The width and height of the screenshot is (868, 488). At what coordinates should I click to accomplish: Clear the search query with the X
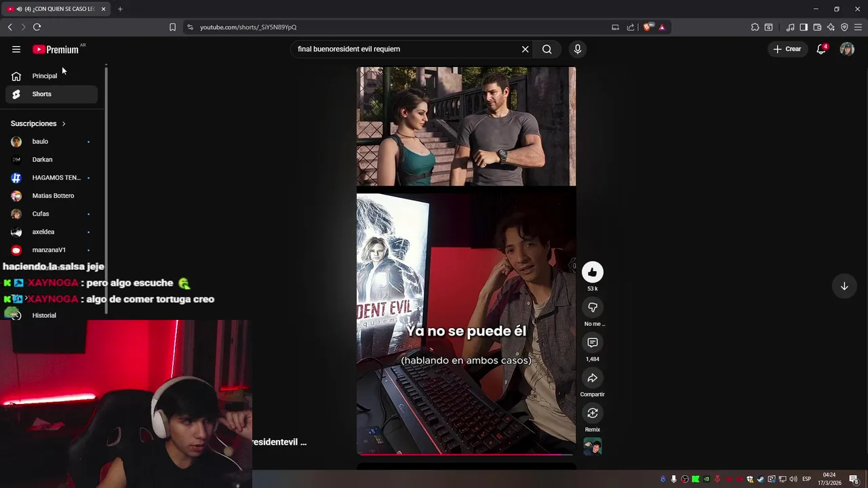click(x=525, y=49)
